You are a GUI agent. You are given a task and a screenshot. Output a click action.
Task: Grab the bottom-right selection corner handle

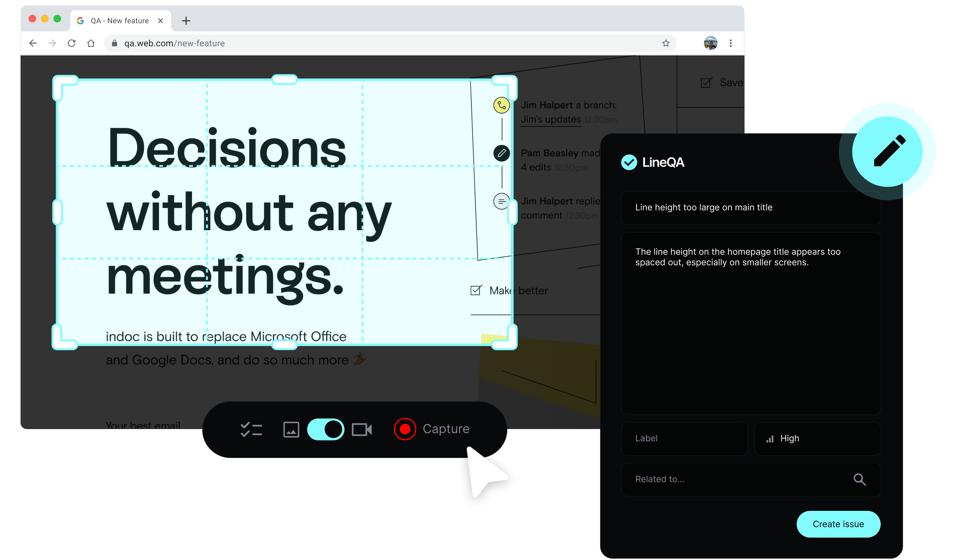(x=505, y=337)
